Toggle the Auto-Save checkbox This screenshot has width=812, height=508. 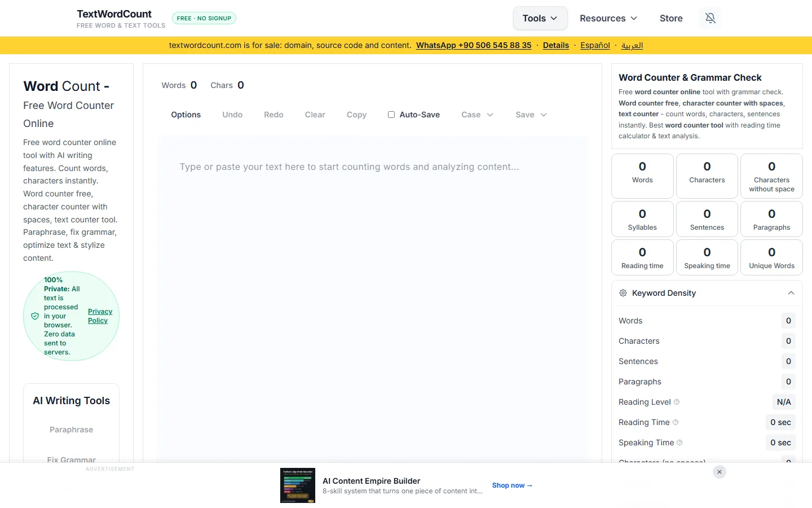pyautogui.click(x=391, y=115)
